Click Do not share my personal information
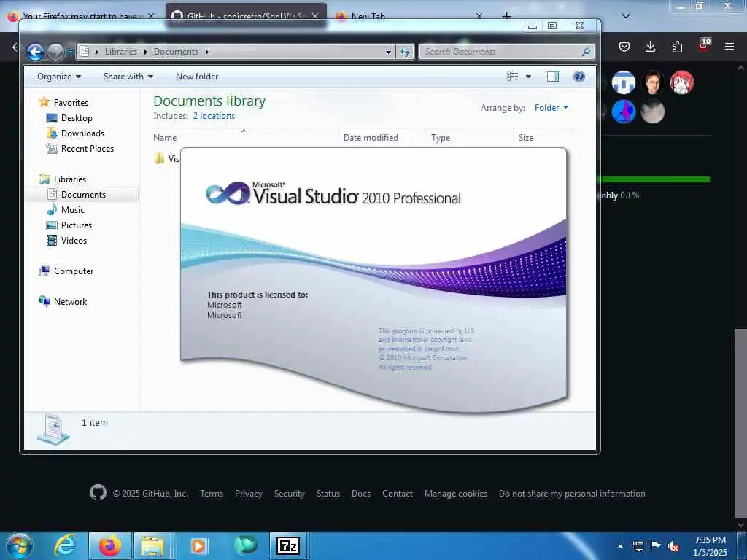747x560 pixels. [x=572, y=494]
